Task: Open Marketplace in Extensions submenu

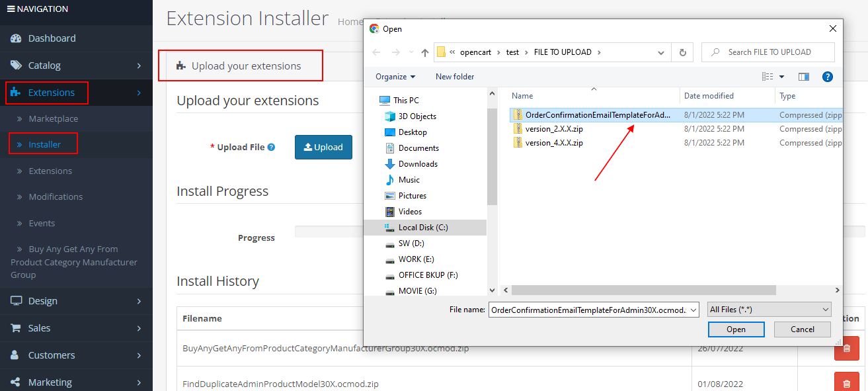Action: (53, 119)
